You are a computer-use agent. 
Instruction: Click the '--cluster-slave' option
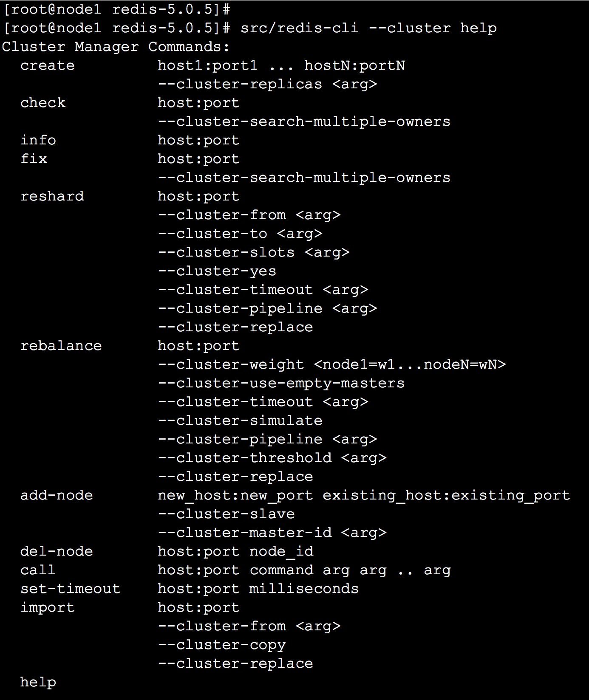point(227,514)
